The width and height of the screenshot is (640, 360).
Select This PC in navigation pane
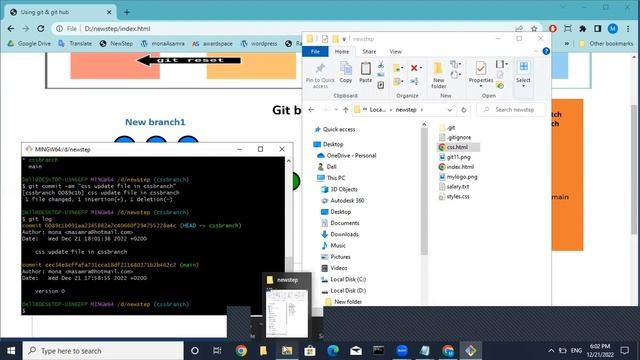[x=331, y=178]
